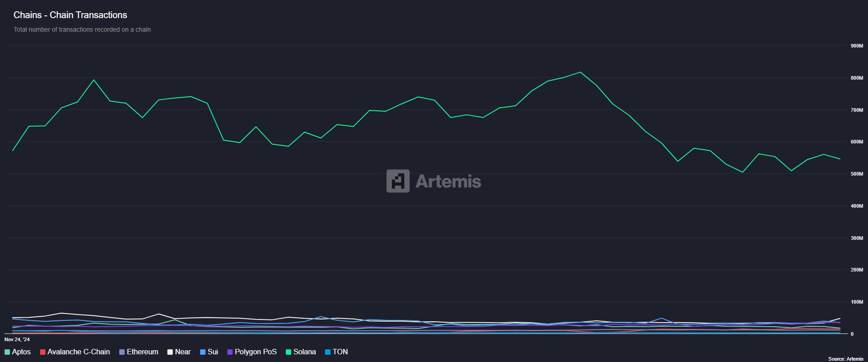Image resolution: width=868 pixels, height=362 pixels.
Task: Click the green Aptos legend swatch
Action: point(7,352)
